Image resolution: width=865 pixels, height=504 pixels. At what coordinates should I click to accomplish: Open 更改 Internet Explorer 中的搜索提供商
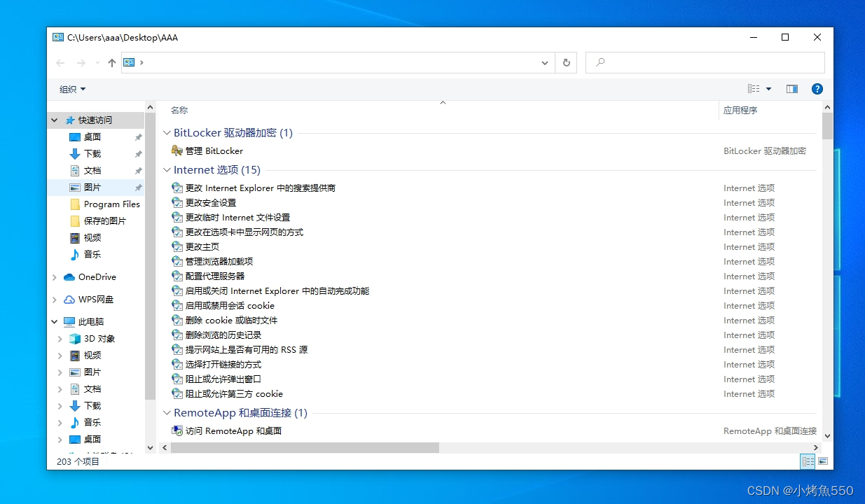(x=261, y=188)
